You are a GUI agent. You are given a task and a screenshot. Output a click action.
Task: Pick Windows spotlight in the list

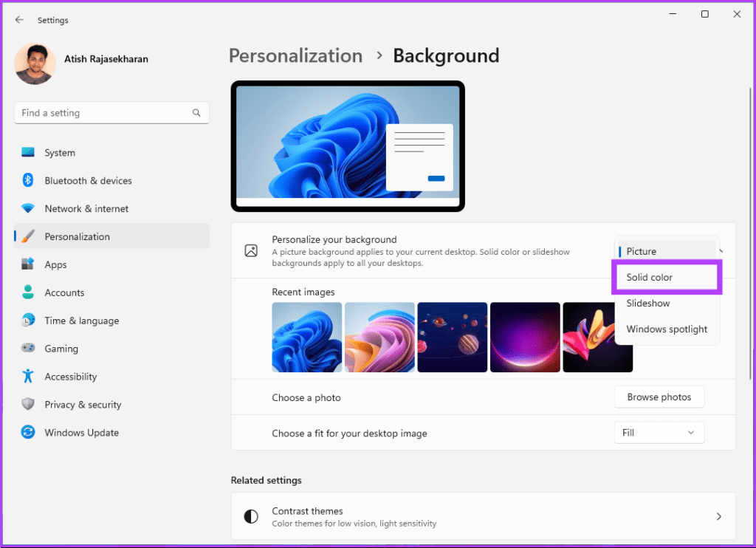coord(667,329)
